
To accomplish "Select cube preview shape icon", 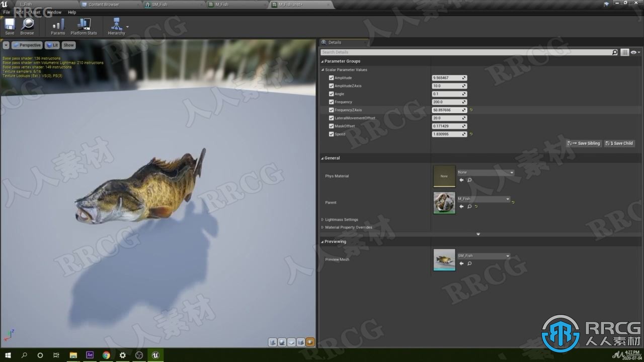I will tap(301, 342).
